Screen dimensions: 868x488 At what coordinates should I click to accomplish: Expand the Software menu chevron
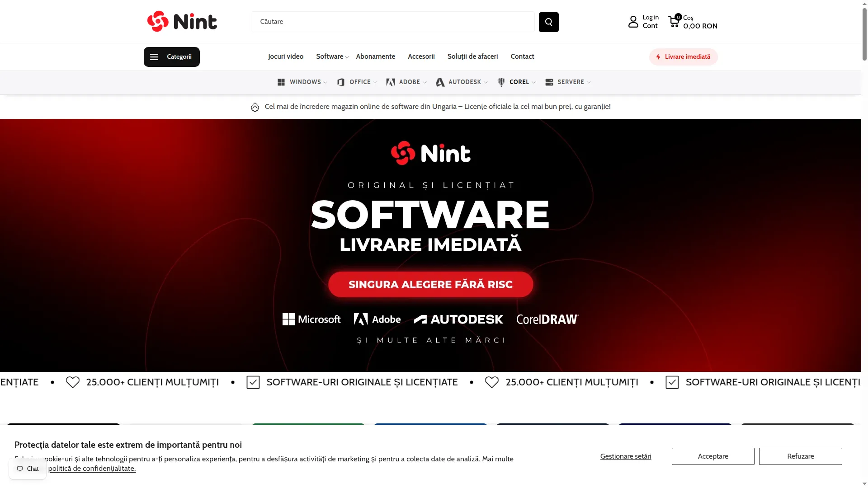point(347,57)
